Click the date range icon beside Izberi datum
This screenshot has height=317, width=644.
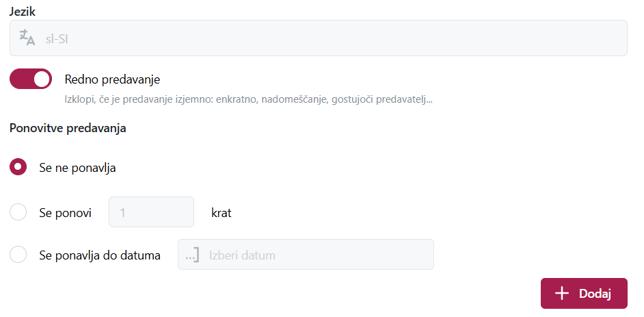click(x=192, y=255)
